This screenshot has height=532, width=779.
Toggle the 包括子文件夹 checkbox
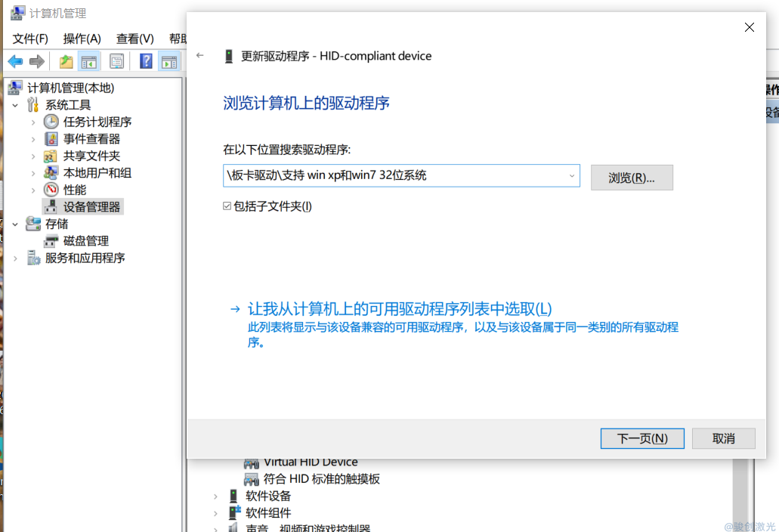(x=227, y=206)
